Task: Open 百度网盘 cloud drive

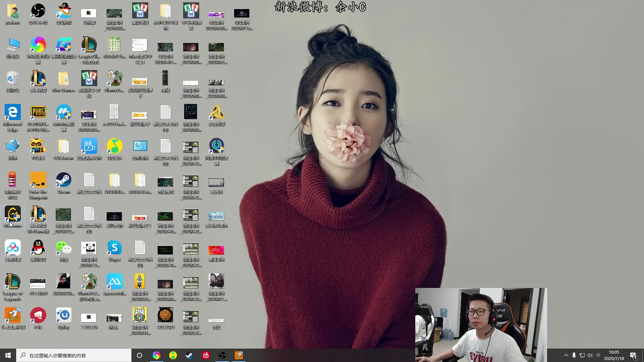Action: [x=12, y=248]
